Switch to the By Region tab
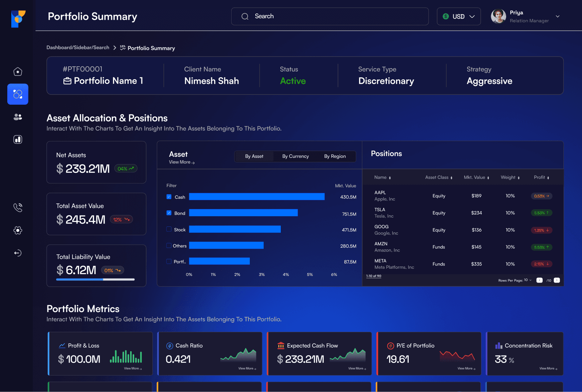Image resolution: width=582 pixels, height=392 pixels. (x=335, y=156)
